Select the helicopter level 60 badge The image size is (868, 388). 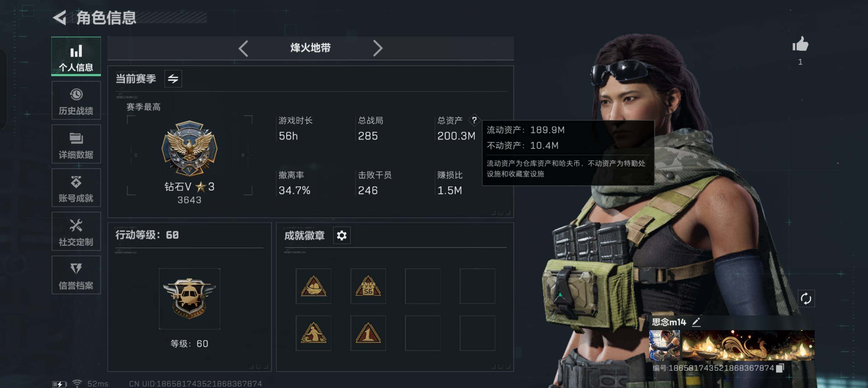click(189, 299)
